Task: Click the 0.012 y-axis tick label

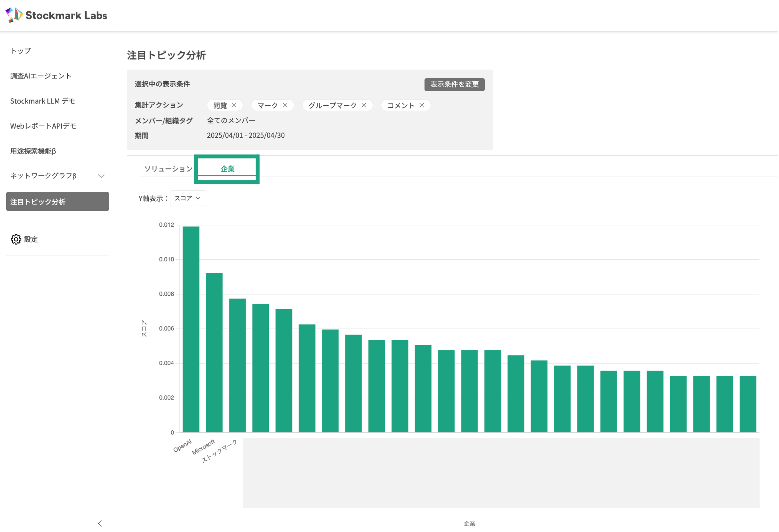Action: click(x=167, y=225)
